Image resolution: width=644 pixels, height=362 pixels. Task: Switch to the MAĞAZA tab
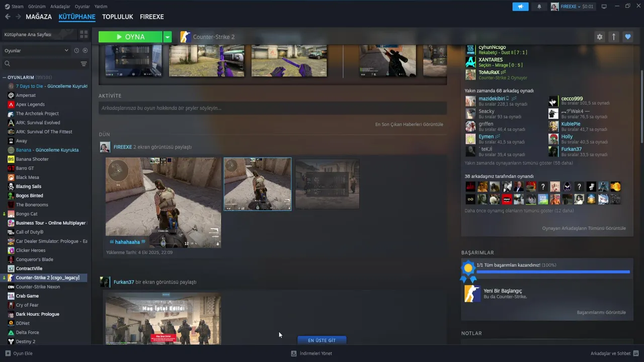(x=39, y=17)
